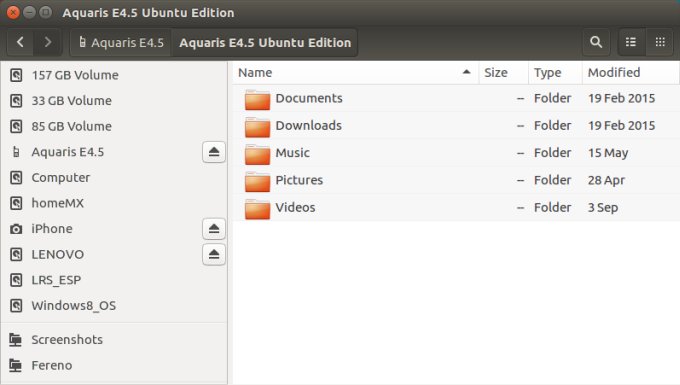Click the Fereno network folder icon
Screen dimensions: 680x385
coord(16,365)
